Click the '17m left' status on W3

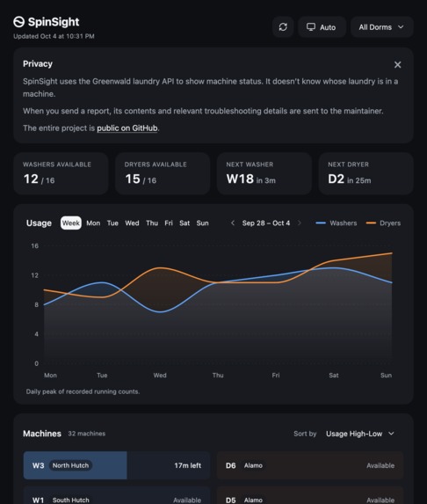tap(187, 465)
